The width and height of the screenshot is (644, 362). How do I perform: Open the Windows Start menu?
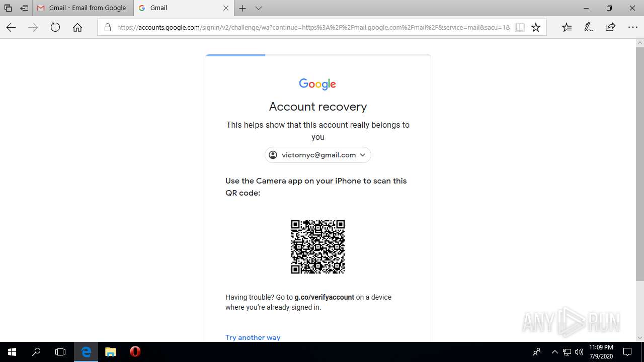[x=12, y=352]
